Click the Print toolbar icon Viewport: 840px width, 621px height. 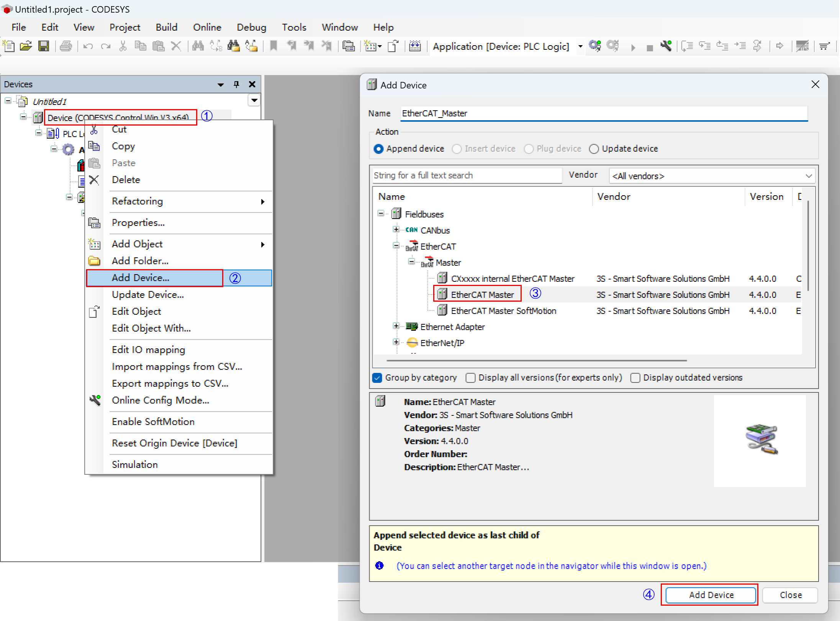pyautogui.click(x=66, y=46)
